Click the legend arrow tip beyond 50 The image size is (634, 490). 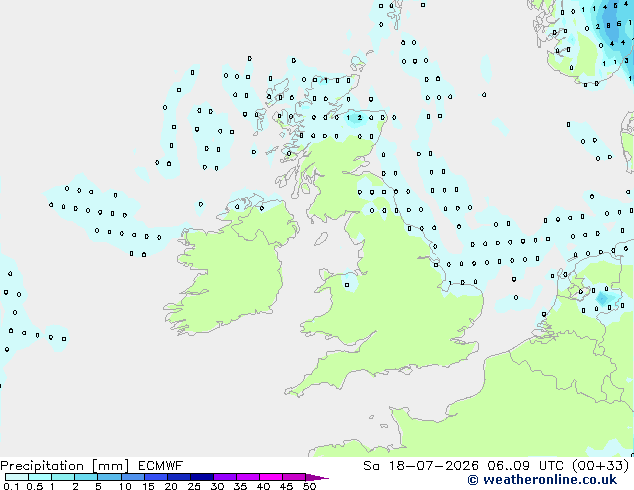pos(317,477)
